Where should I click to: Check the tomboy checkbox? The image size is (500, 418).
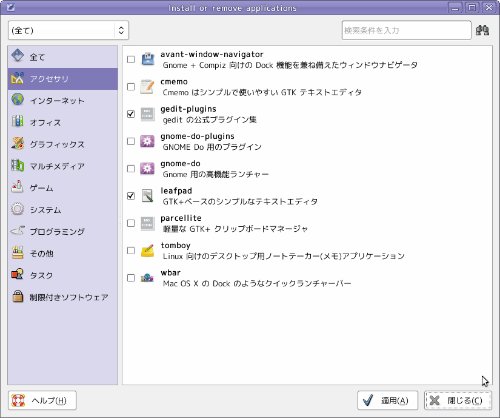(x=131, y=251)
